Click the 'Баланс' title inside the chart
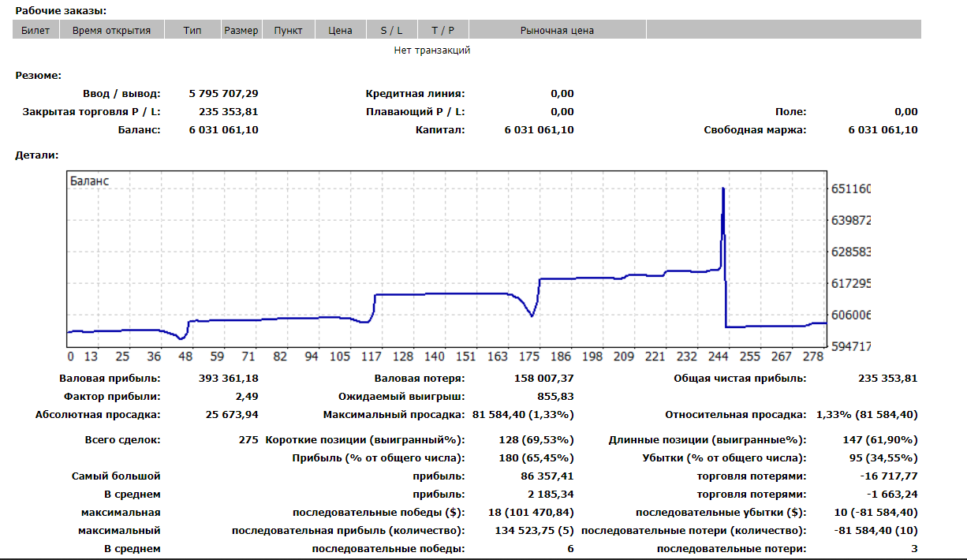Viewport: 967px width, 560px height. coord(90,181)
